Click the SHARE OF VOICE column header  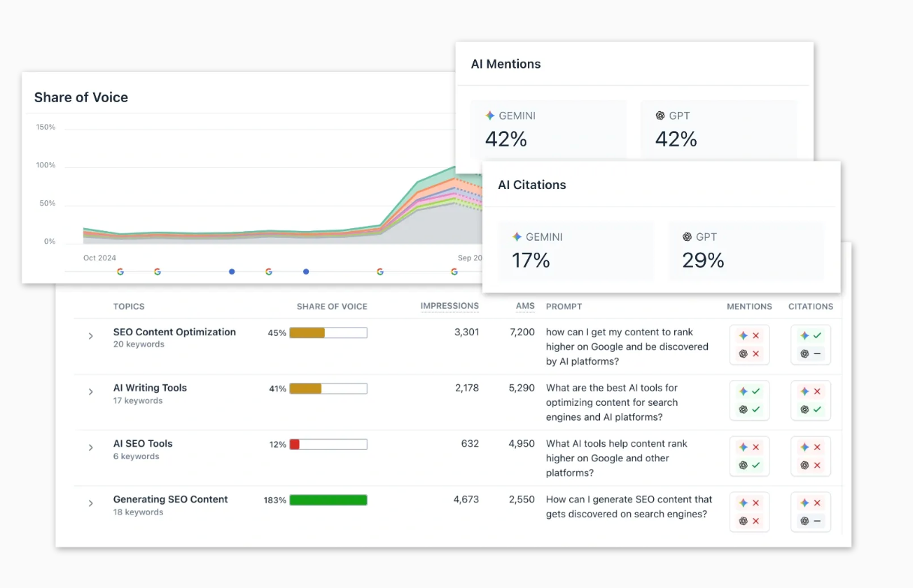(332, 306)
